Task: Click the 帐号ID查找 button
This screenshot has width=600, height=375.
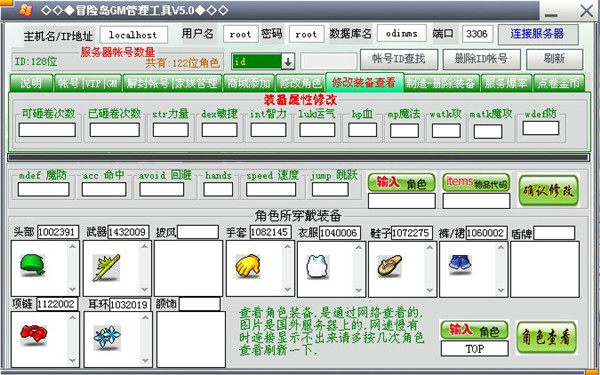Action: point(399,59)
